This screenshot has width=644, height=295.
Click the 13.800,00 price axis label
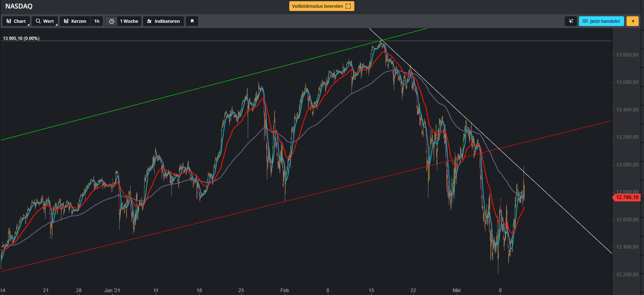[627, 55]
